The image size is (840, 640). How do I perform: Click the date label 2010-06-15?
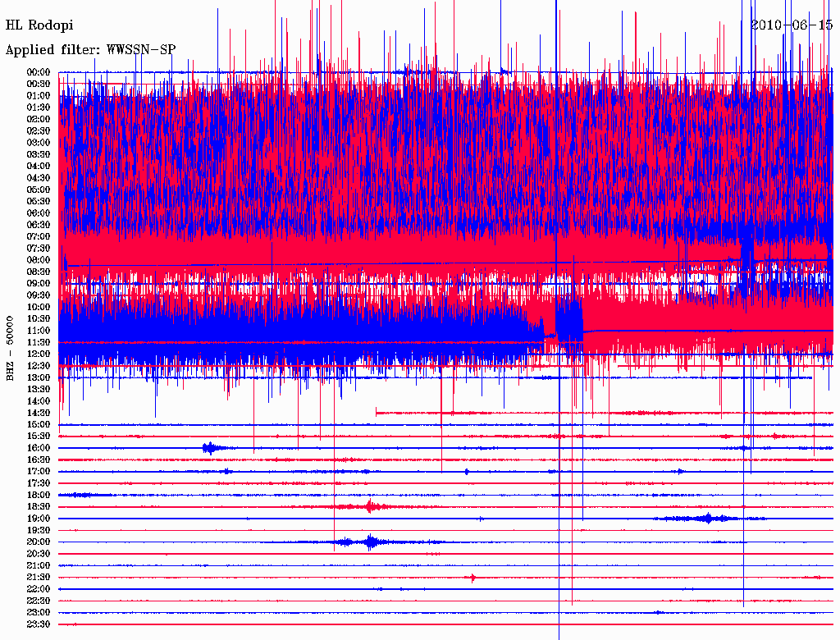click(792, 25)
